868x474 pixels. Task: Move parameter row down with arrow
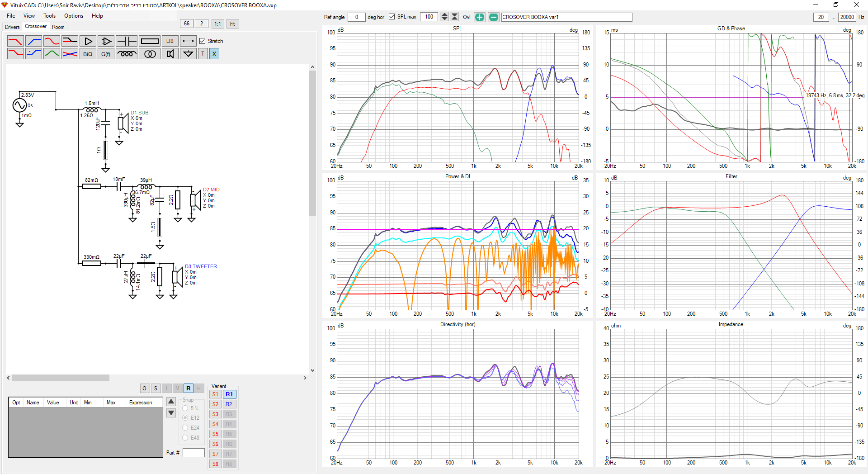click(x=171, y=412)
